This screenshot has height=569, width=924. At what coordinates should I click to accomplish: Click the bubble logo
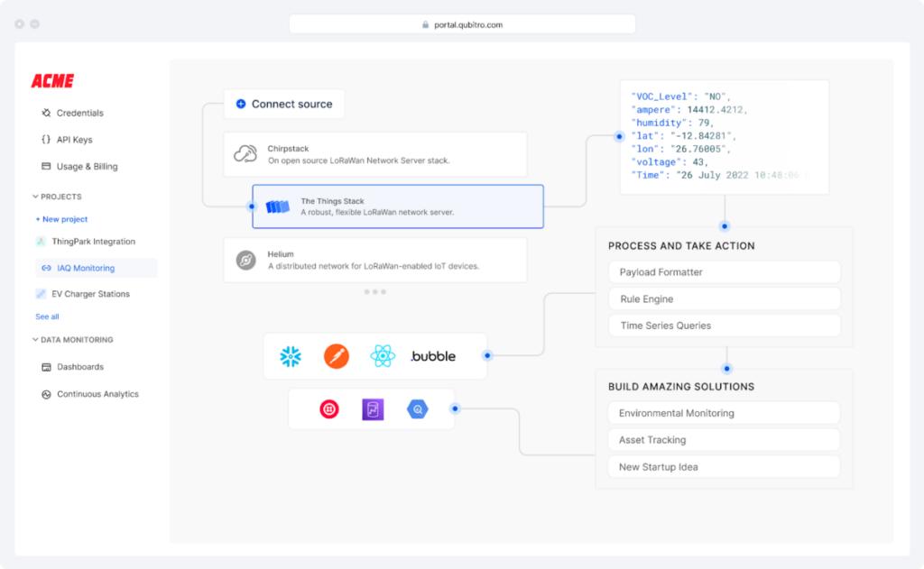coord(433,356)
